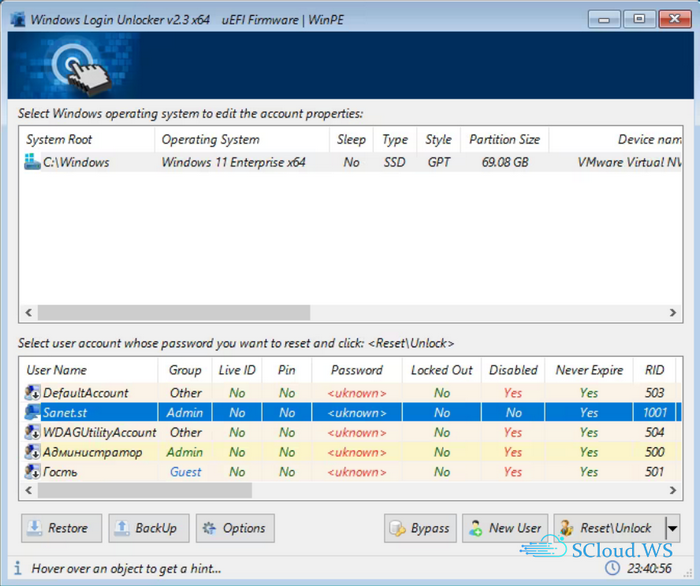Click the Type column header
Image resolution: width=700 pixels, height=586 pixels.
(x=395, y=140)
